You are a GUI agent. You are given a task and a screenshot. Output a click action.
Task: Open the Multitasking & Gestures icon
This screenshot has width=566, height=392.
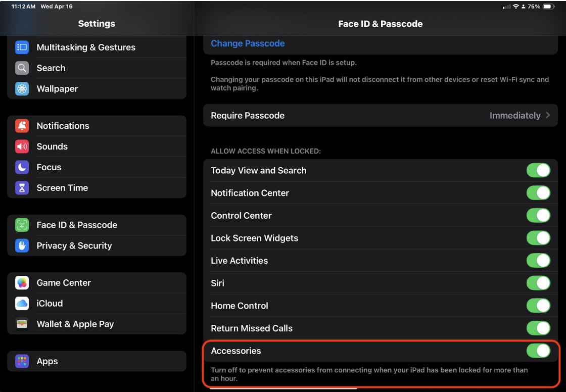tap(22, 47)
